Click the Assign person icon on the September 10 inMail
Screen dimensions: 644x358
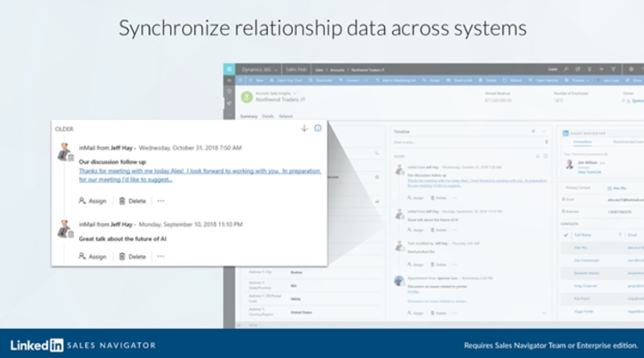pyautogui.click(x=82, y=256)
